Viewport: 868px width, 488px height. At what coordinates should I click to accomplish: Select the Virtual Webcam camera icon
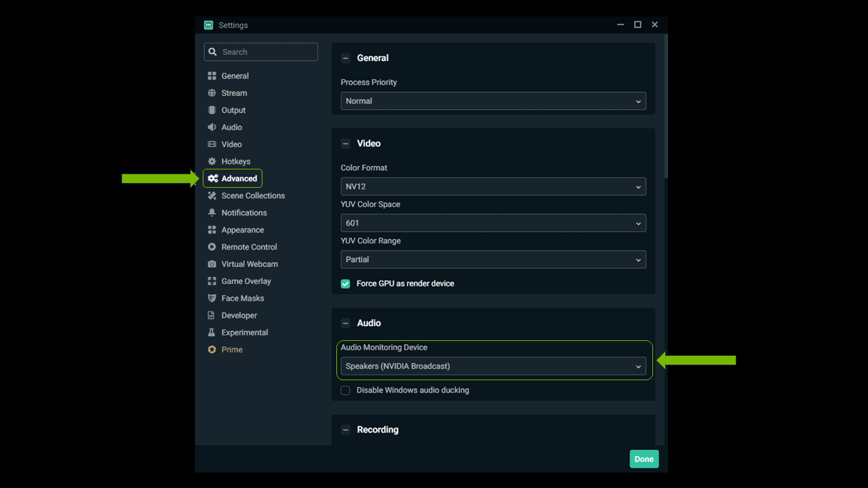click(212, 264)
